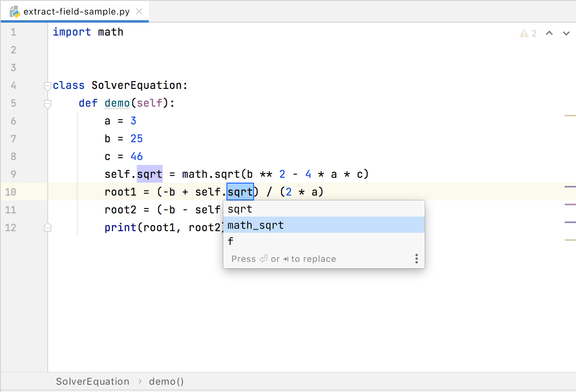Click the fold end marker at line 12

coord(47,228)
